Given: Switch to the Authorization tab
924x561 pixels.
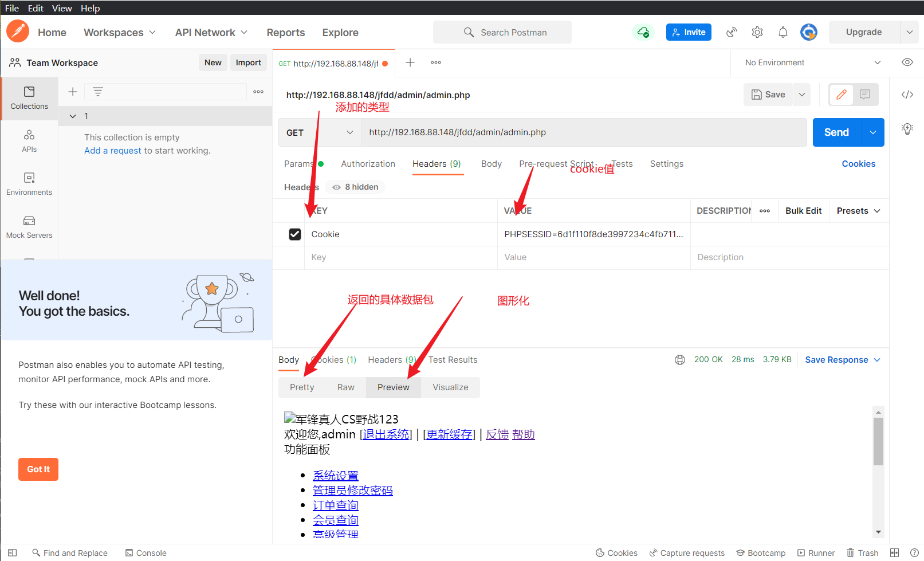Looking at the screenshot, I should (x=368, y=164).
